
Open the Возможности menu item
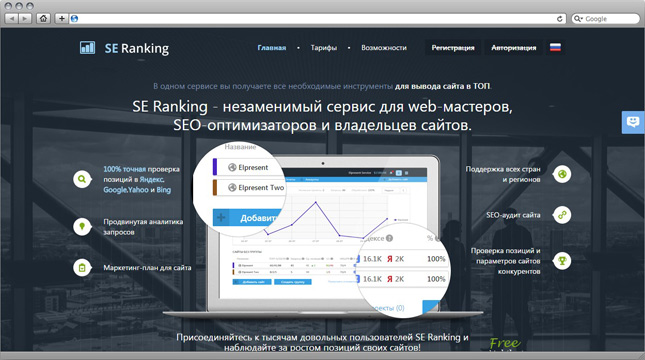(384, 48)
